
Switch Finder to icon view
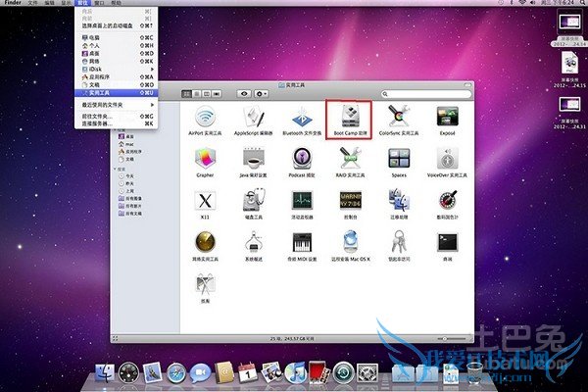(186, 94)
